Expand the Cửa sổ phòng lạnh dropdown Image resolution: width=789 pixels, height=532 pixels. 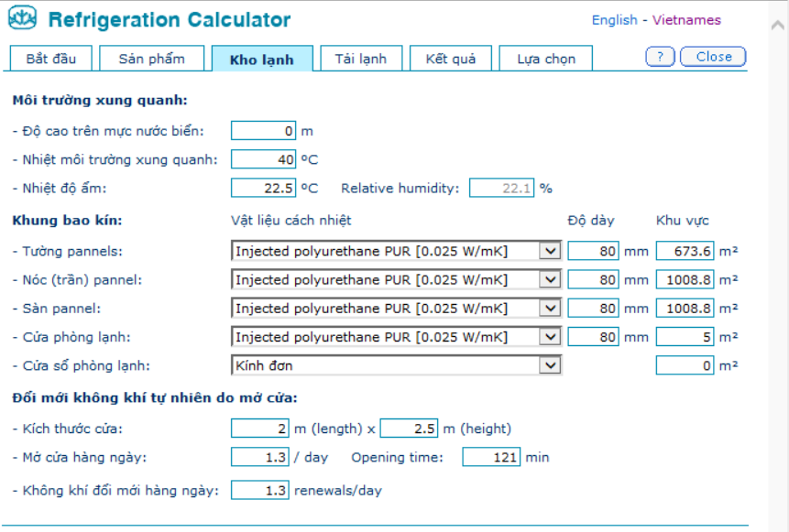(550, 365)
